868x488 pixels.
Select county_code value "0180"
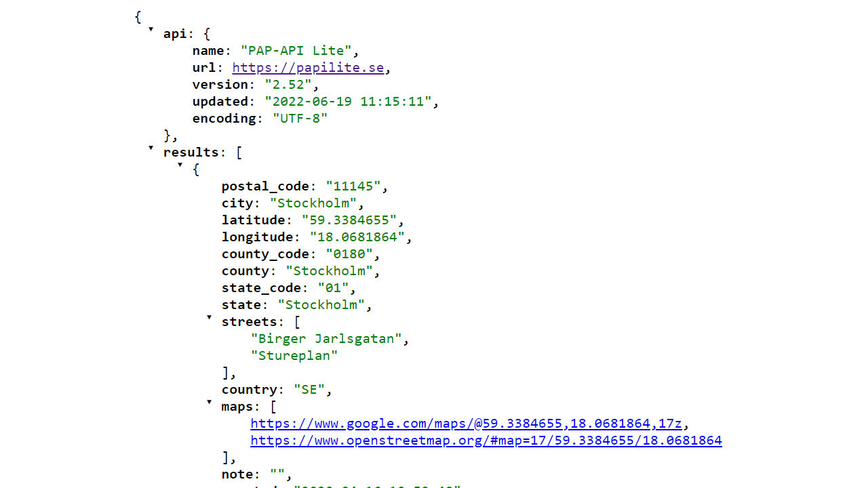[x=349, y=254]
